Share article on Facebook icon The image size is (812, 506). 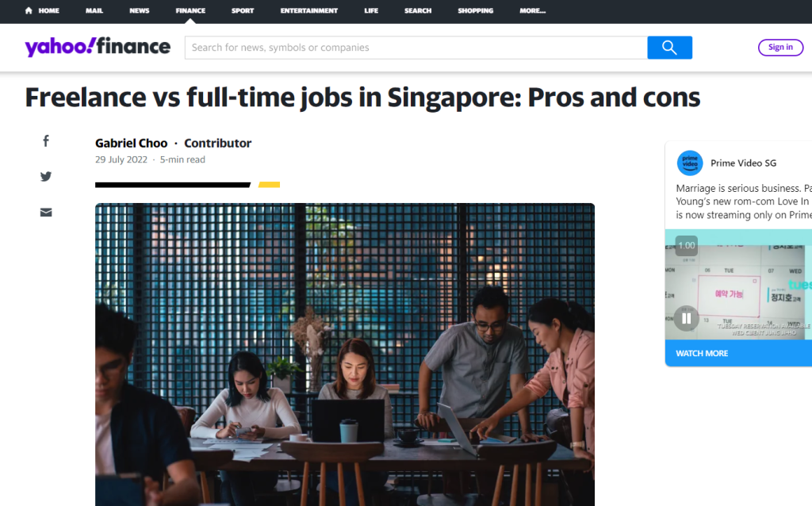tap(46, 141)
